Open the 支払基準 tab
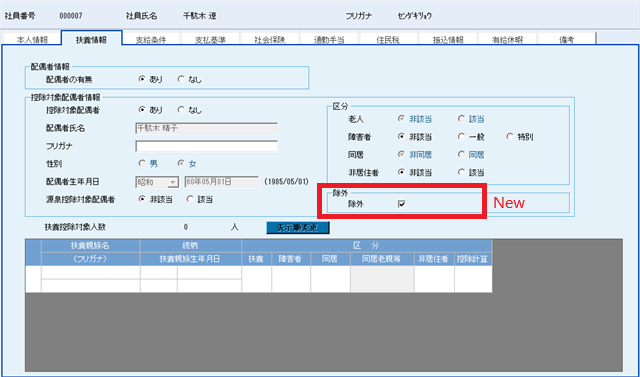Screen dimensions: 640x377 point(210,40)
